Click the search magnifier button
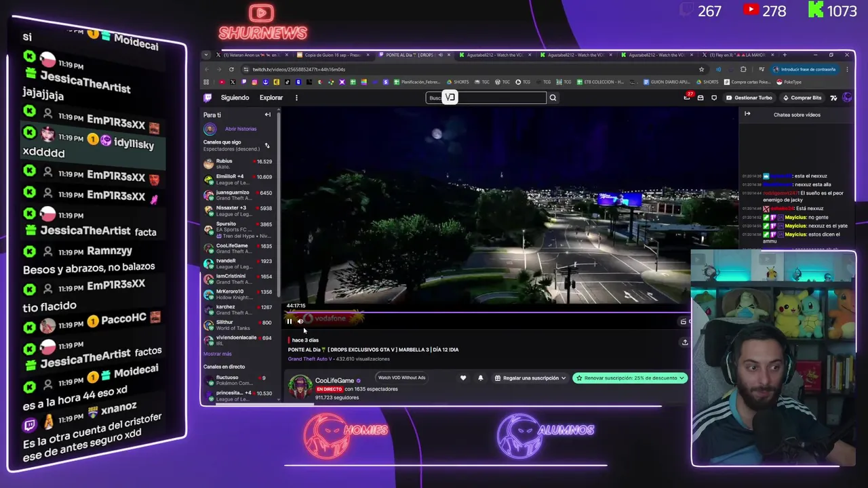Screen dimensions: 868x488 click(553, 98)
